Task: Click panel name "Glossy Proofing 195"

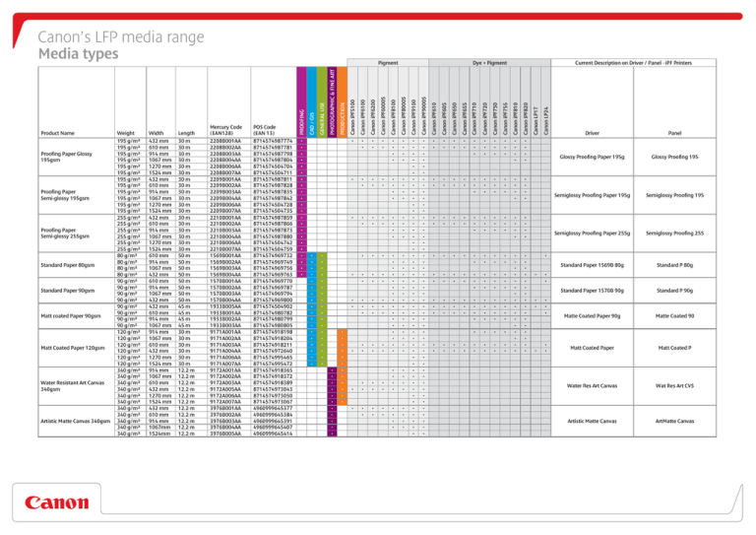Action: 674,157
